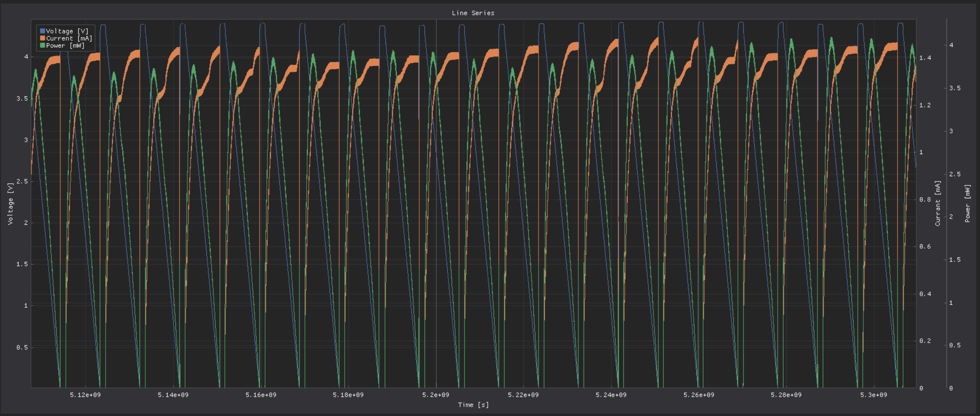This screenshot has height=416, width=980.
Task: Click the 5.12e+09 time axis tick
Action: [x=85, y=395]
